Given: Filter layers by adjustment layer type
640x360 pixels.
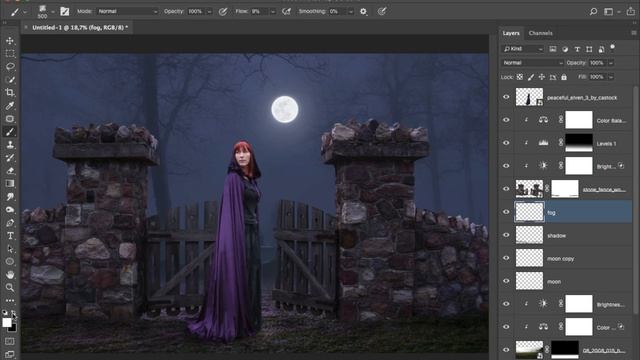Looking at the screenshot, I should [x=565, y=49].
